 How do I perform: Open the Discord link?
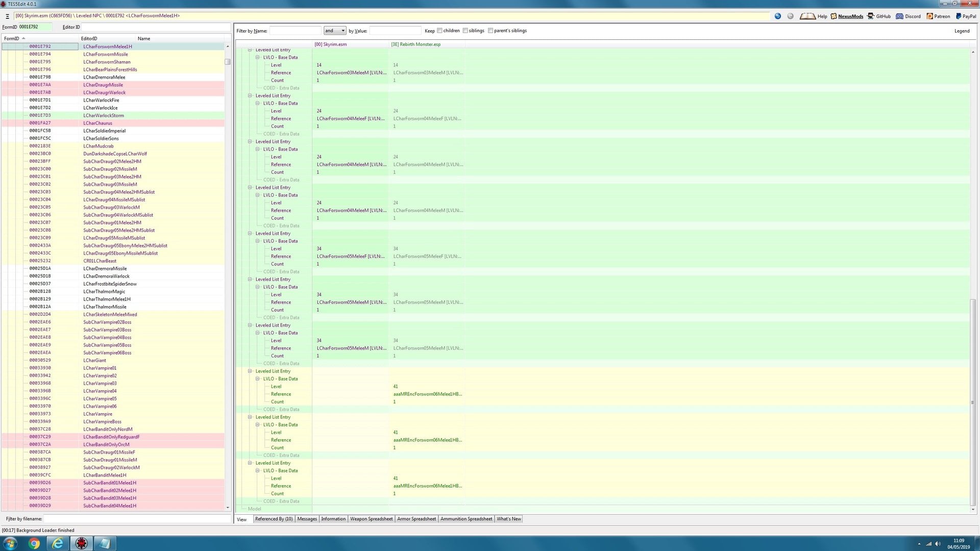(x=908, y=16)
